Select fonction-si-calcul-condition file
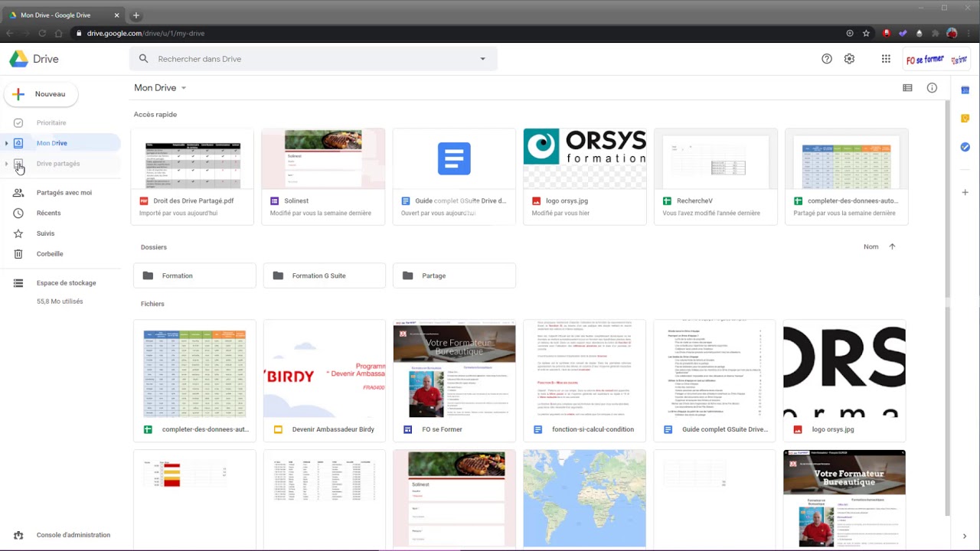This screenshot has height=551, width=980. coord(584,381)
